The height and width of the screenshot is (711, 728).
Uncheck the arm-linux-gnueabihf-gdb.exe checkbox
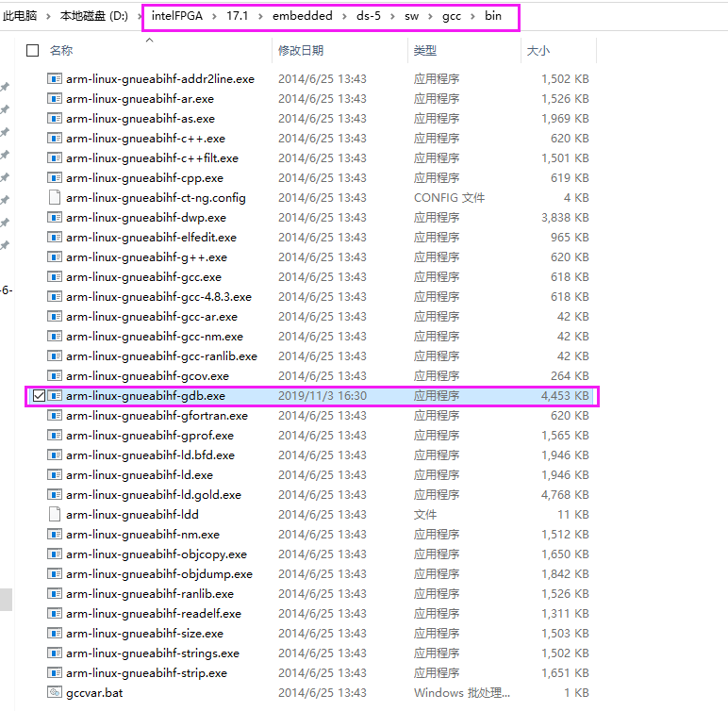[x=39, y=396]
